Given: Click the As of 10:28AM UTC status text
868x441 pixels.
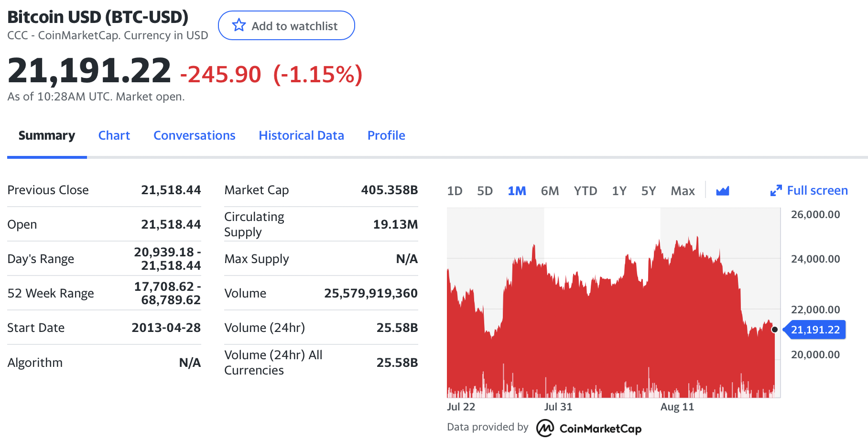Looking at the screenshot, I should (96, 97).
